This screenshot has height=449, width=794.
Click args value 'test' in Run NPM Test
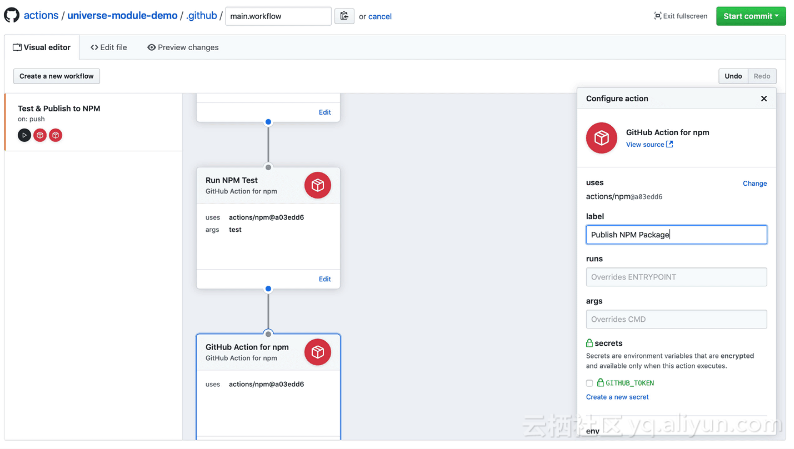coord(235,230)
